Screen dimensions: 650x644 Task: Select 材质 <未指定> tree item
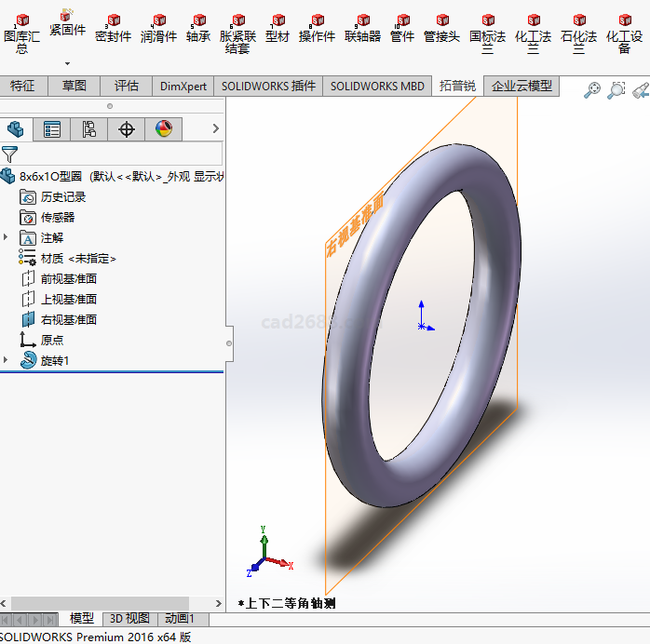pyautogui.click(x=78, y=258)
